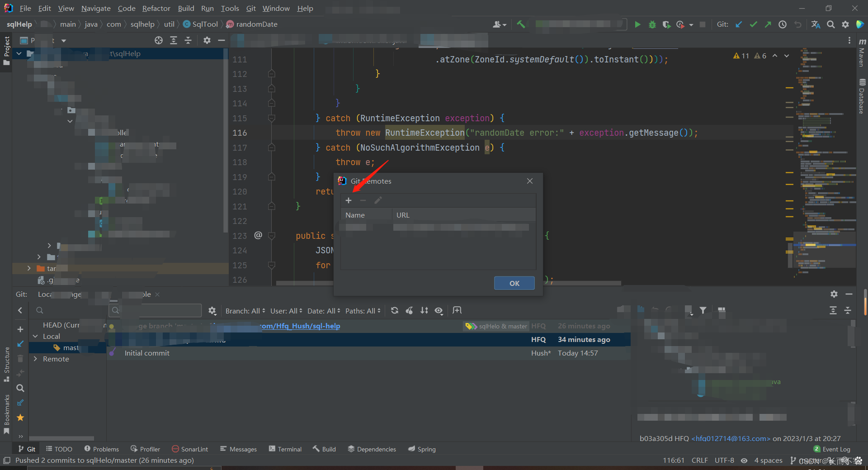Open UTF-8 encoding selector in status bar

tap(724, 460)
